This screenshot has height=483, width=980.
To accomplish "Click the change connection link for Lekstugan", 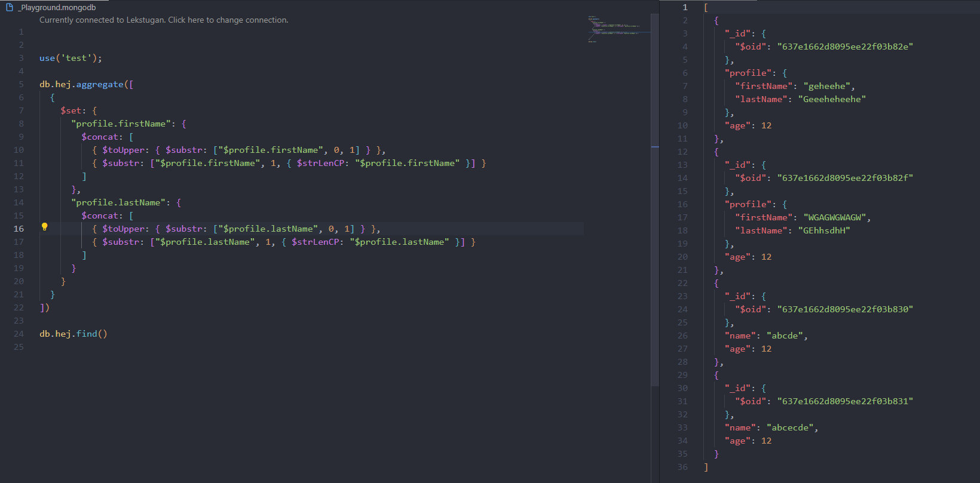I will [x=163, y=20].
